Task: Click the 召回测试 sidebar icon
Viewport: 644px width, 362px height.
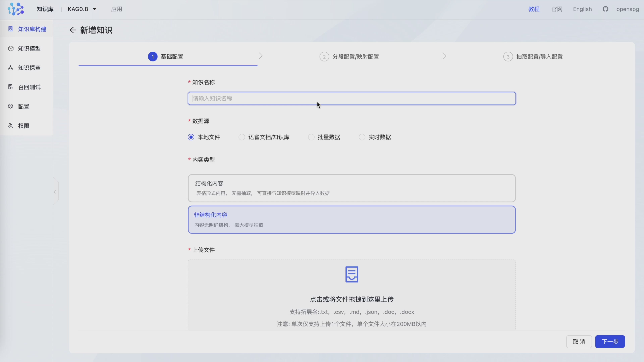Action: click(11, 87)
